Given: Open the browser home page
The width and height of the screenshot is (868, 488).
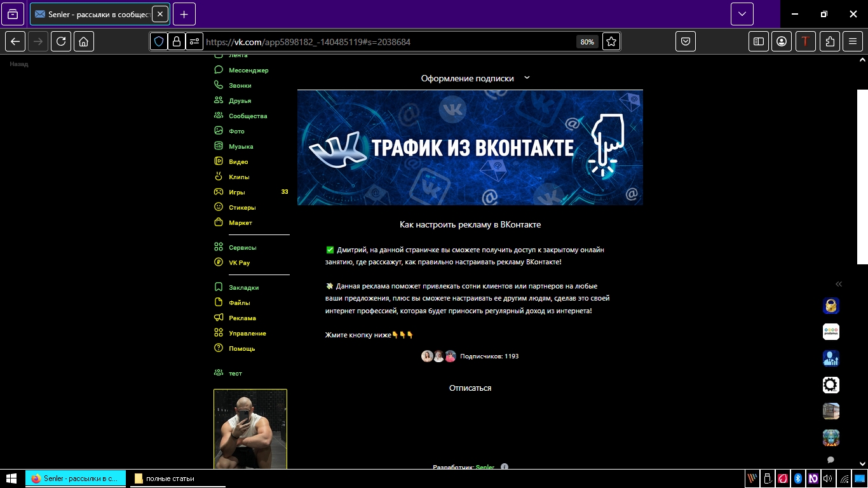Looking at the screenshot, I should point(84,41).
